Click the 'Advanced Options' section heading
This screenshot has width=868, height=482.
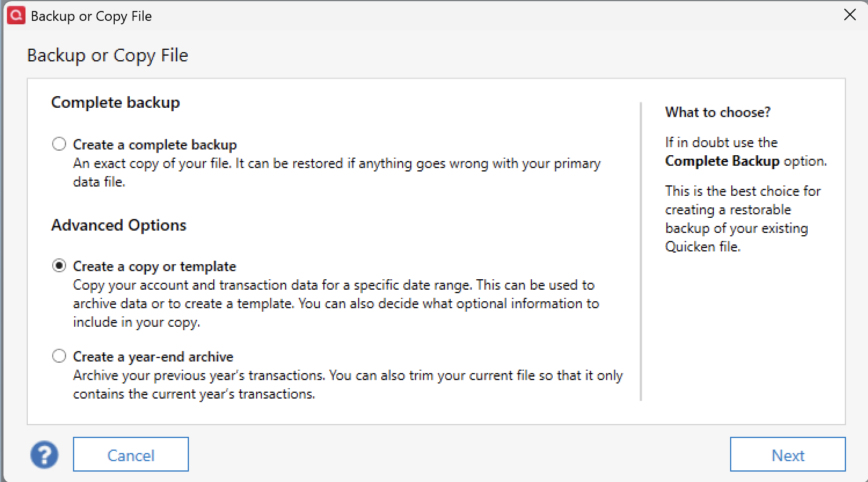coord(119,225)
